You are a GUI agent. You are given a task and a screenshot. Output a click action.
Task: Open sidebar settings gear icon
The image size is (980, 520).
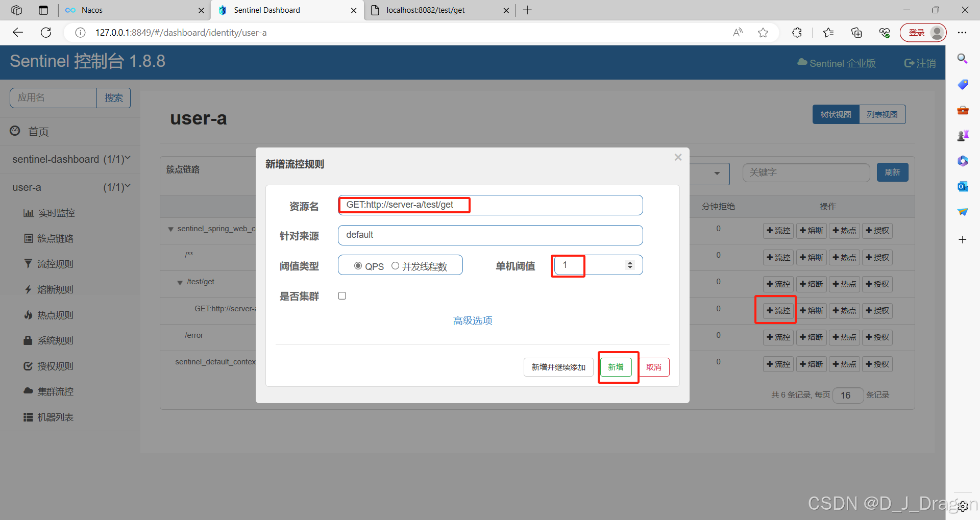[963, 506]
